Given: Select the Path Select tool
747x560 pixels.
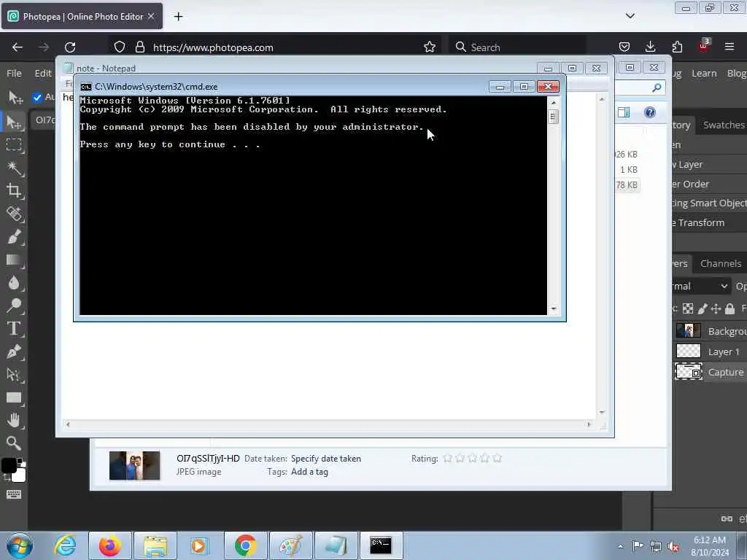Looking at the screenshot, I should [x=15, y=375].
